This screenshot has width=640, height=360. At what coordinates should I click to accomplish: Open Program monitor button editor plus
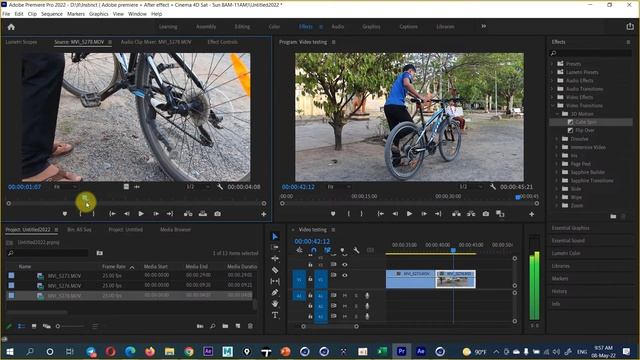[x=531, y=214]
